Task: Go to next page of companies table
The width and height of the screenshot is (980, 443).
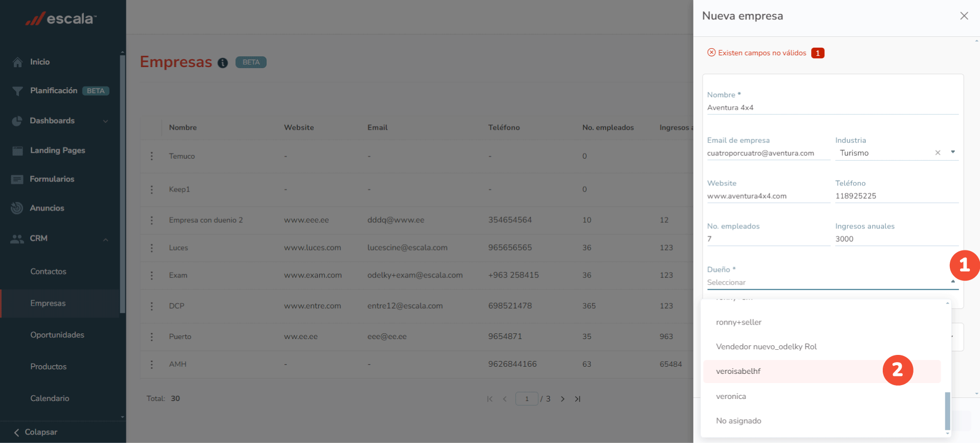Action: (x=562, y=399)
